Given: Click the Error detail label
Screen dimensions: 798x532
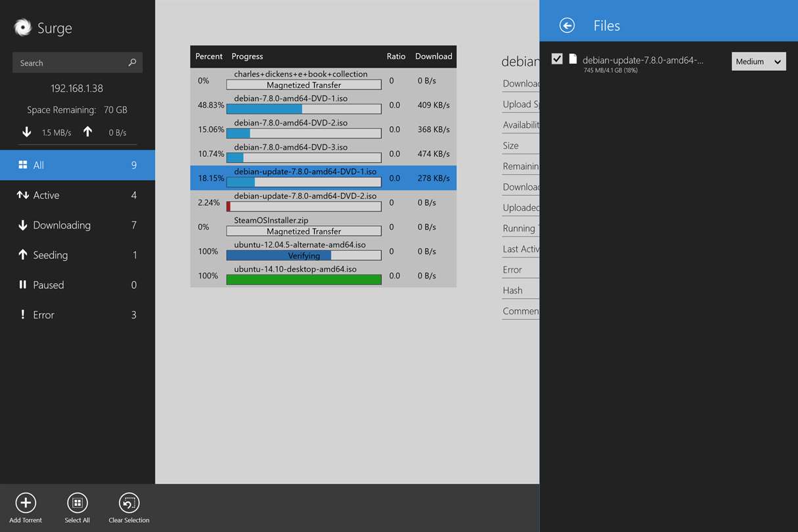Looking at the screenshot, I should point(512,269).
